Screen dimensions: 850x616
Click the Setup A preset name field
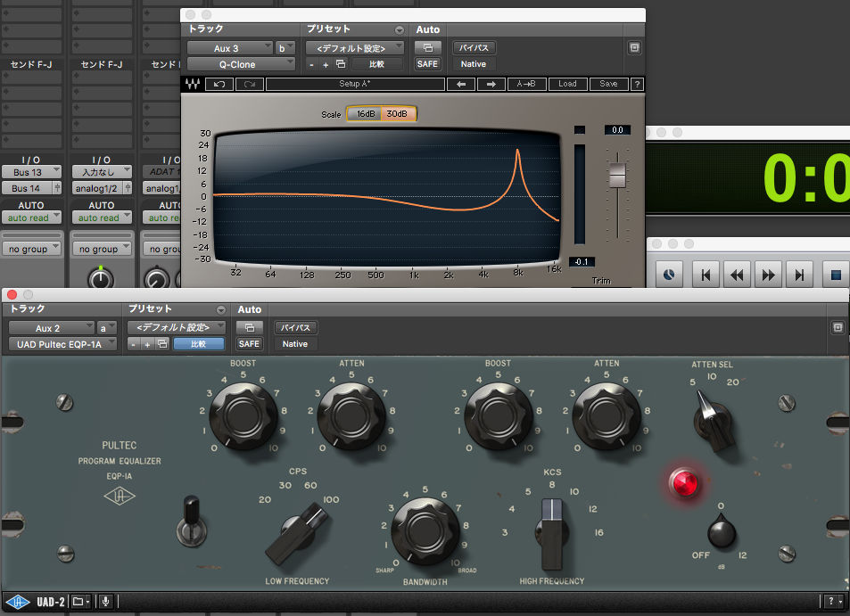[x=355, y=84]
